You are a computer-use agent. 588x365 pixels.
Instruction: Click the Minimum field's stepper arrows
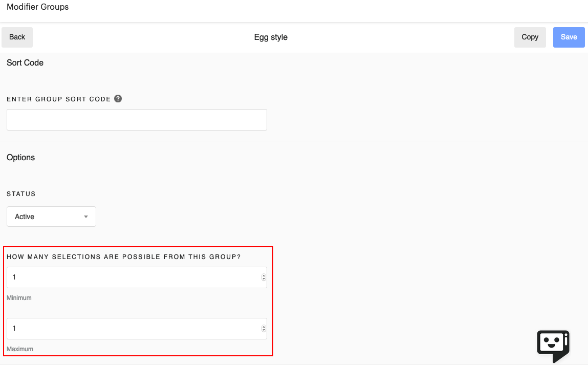(264, 277)
